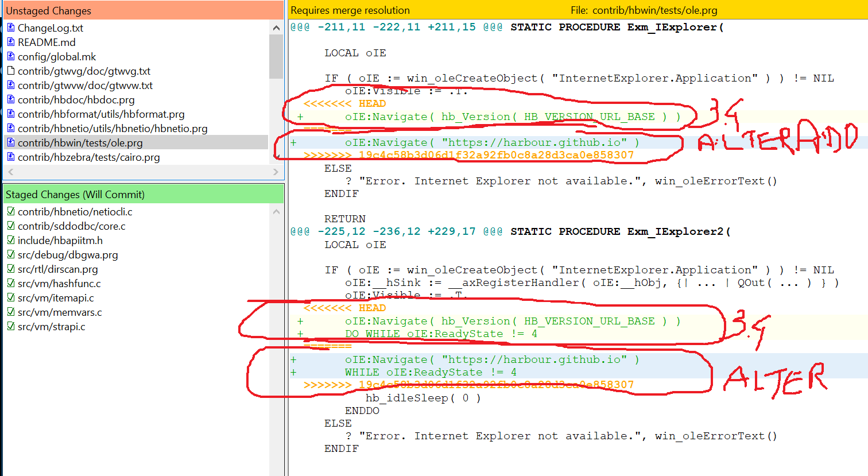Unstage src/vm/strapi.c via its checkmark icon
Screen dimensions: 868x476
[x=10, y=326]
